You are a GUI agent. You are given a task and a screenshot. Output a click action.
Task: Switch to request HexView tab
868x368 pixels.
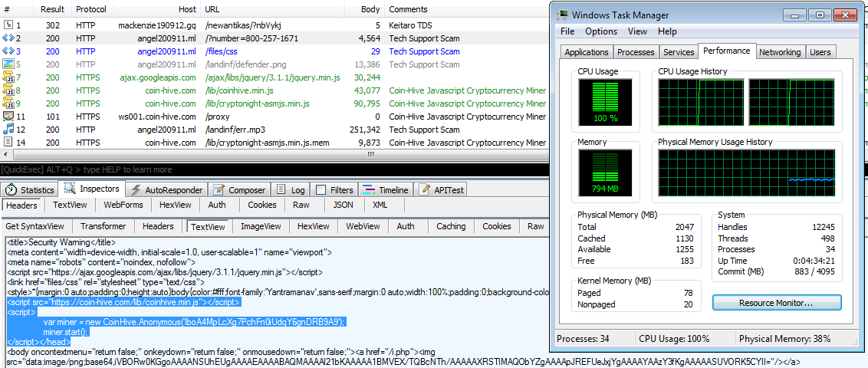pyautogui.click(x=176, y=205)
